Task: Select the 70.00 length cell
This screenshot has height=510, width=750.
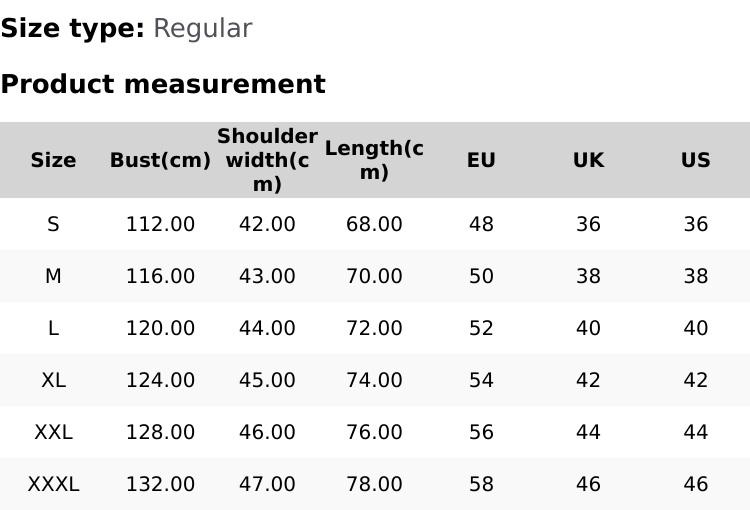Action: [374, 276]
